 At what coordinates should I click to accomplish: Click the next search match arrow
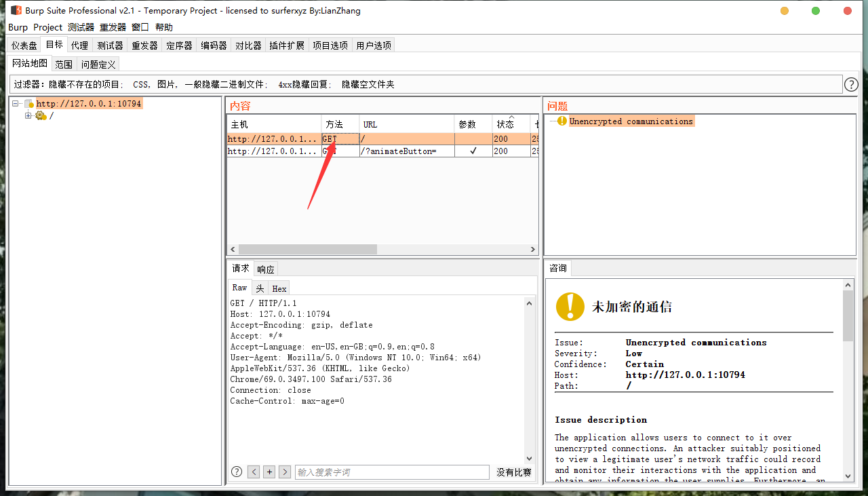tap(284, 471)
